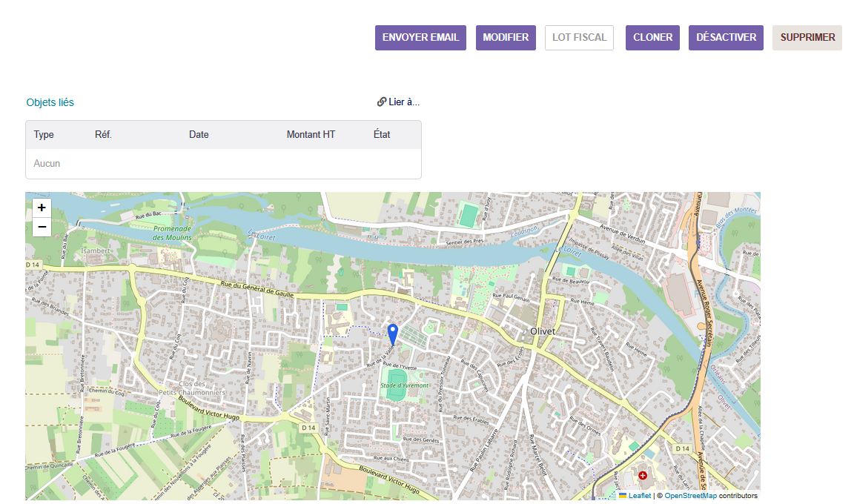The image size is (857, 504).
Task: Click the Montant HT column header
Action: pyautogui.click(x=311, y=135)
